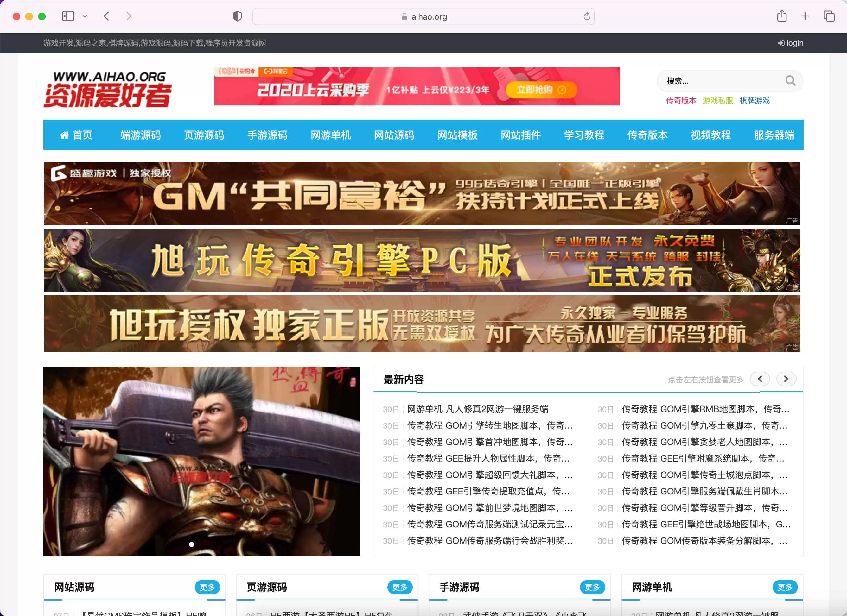847x616 pixels.
Task: Show tab overview icon
Action: (829, 16)
